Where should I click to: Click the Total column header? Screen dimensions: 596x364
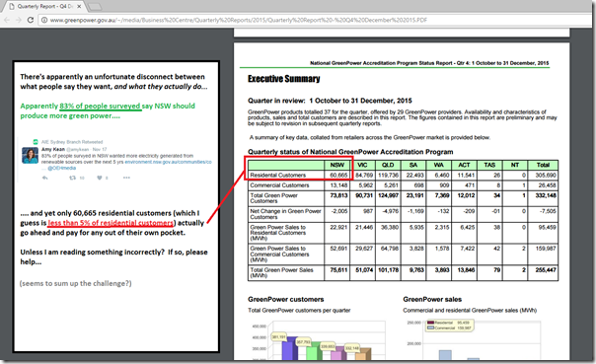543,165
